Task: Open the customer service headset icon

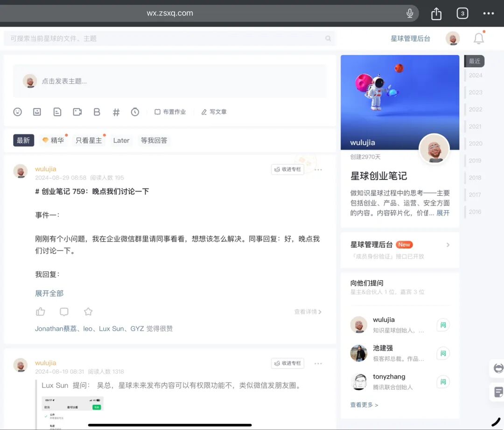Action: pos(498,368)
